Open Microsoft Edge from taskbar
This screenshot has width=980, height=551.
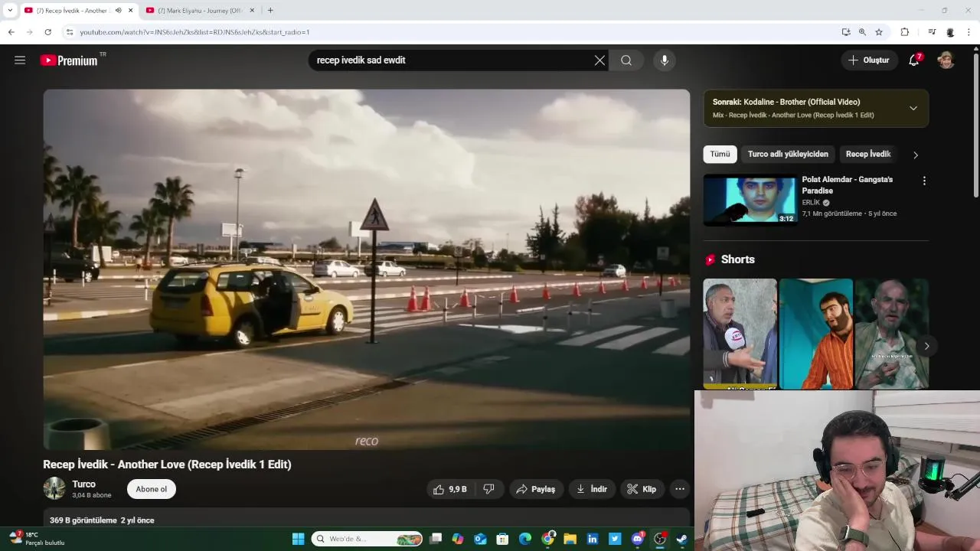click(x=525, y=539)
